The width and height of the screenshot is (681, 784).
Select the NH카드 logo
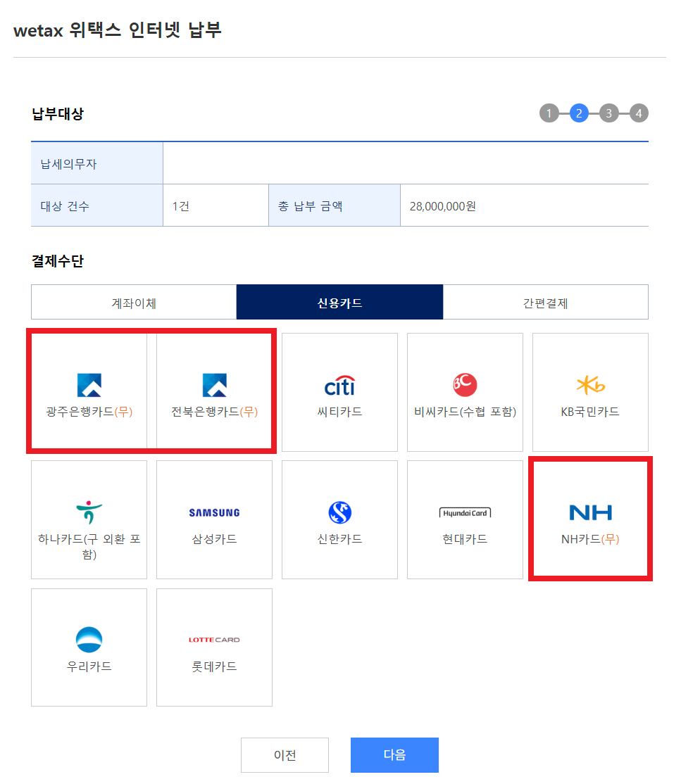pyautogui.click(x=590, y=512)
